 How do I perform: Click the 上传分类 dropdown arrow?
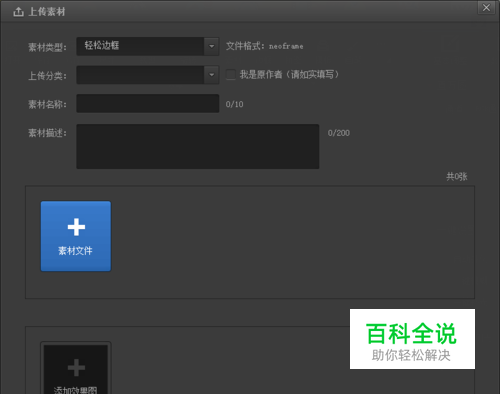coord(211,75)
